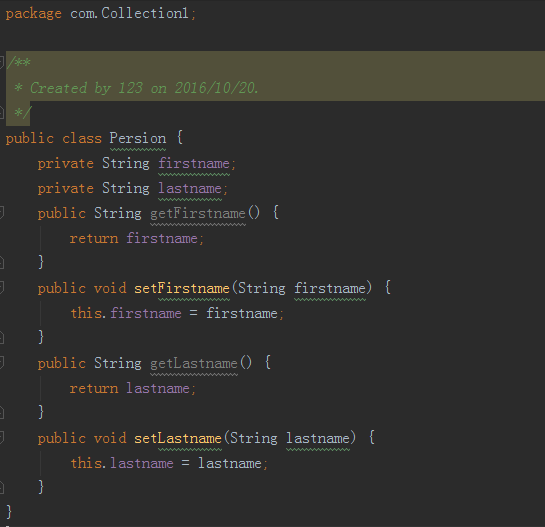Click 'firstname' in the private field declaration
The height and width of the screenshot is (527, 545).
[x=194, y=163]
